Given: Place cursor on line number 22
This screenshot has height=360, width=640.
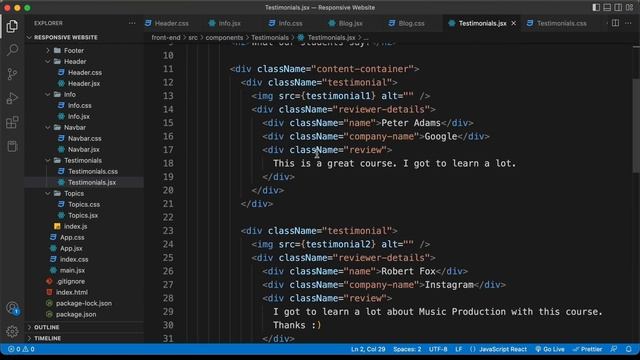Looking at the screenshot, I should coord(168,217).
